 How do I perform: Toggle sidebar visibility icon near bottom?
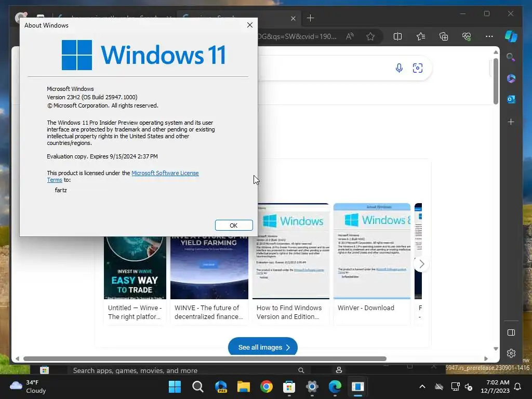click(511, 332)
